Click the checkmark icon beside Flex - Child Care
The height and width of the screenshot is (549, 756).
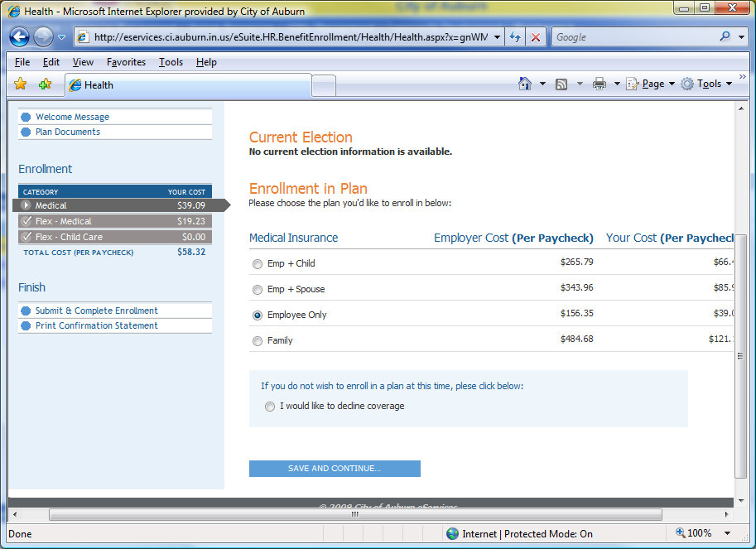(26, 237)
